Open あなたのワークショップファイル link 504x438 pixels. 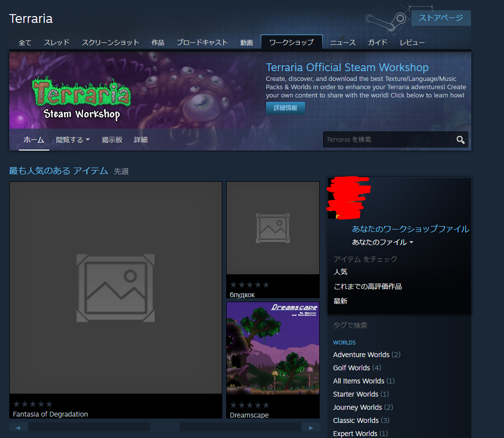tap(410, 229)
